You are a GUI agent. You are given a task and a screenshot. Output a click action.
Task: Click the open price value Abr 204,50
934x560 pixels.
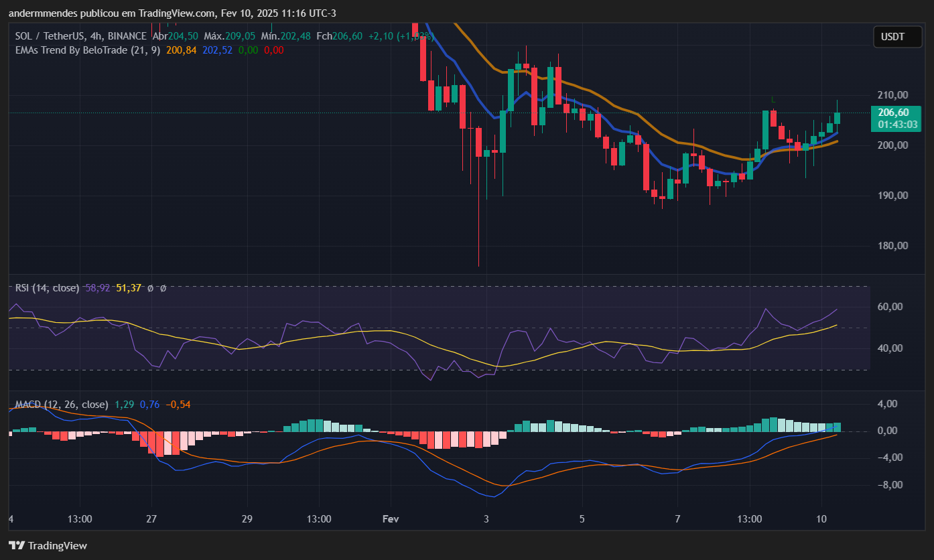(x=176, y=36)
